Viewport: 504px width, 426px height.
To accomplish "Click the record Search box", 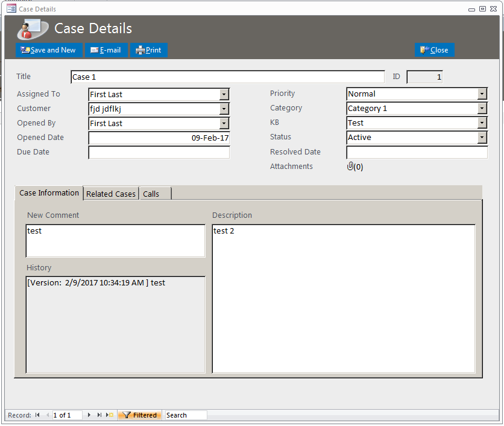I will point(186,415).
